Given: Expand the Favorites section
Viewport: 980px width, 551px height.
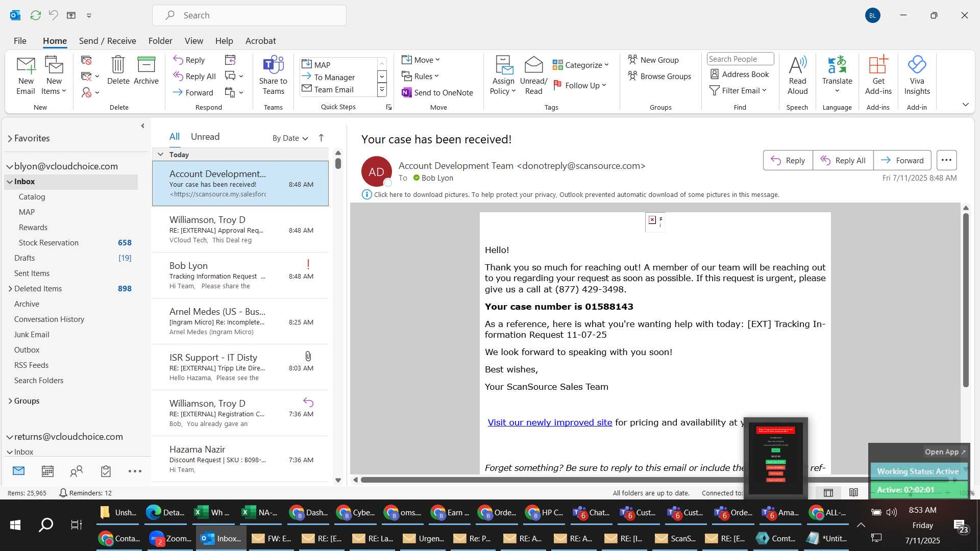Looking at the screenshot, I should [10, 138].
